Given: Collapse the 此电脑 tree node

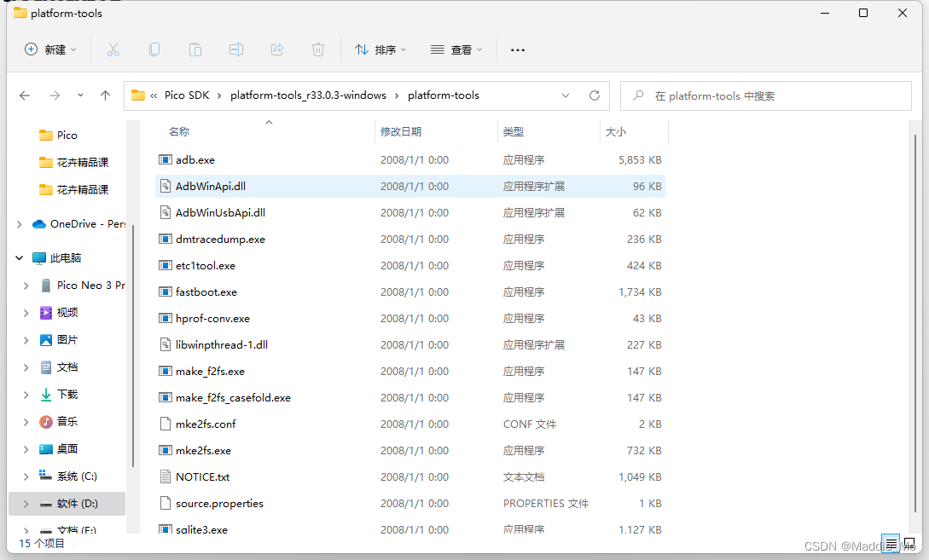Looking at the screenshot, I should tap(19, 258).
